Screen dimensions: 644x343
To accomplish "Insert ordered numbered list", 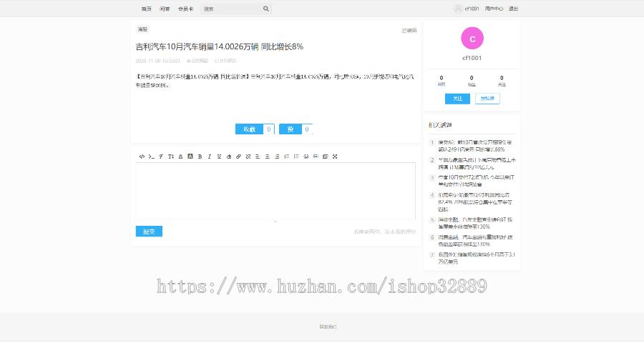I will pyautogui.click(x=287, y=156).
